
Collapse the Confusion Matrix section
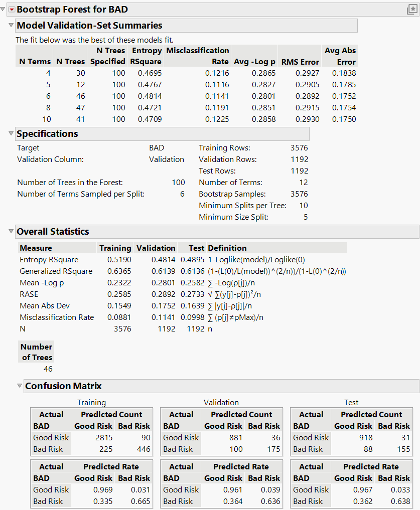point(20,386)
